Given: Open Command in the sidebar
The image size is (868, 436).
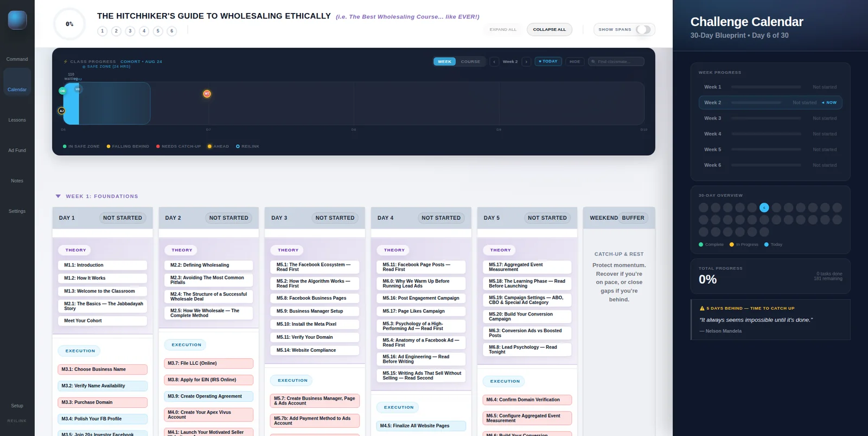Looking at the screenshot, I should (x=17, y=59).
